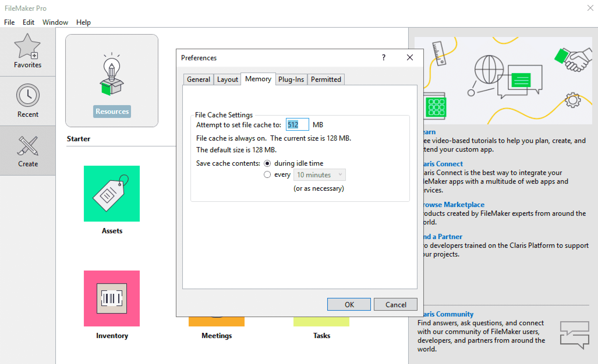Open the Find a Partner link

(443, 237)
